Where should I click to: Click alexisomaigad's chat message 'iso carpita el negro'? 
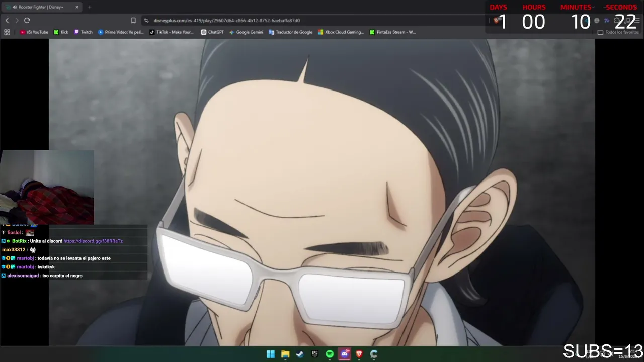click(x=62, y=276)
